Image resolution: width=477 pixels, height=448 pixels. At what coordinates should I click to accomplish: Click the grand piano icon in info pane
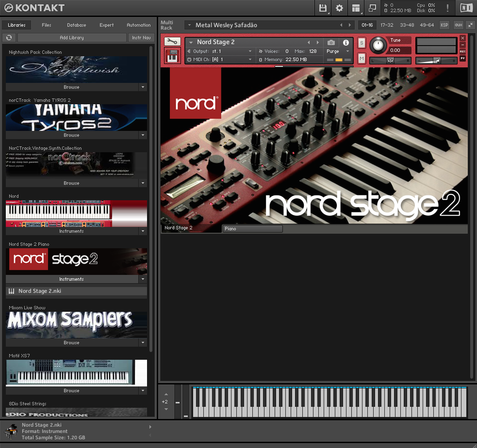(x=11, y=432)
